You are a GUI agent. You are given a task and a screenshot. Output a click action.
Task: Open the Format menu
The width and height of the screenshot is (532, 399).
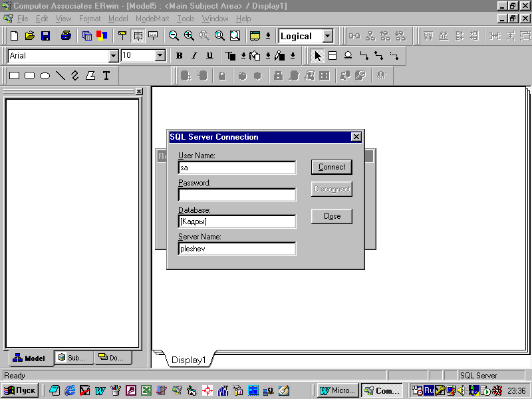(x=90, y=19)
